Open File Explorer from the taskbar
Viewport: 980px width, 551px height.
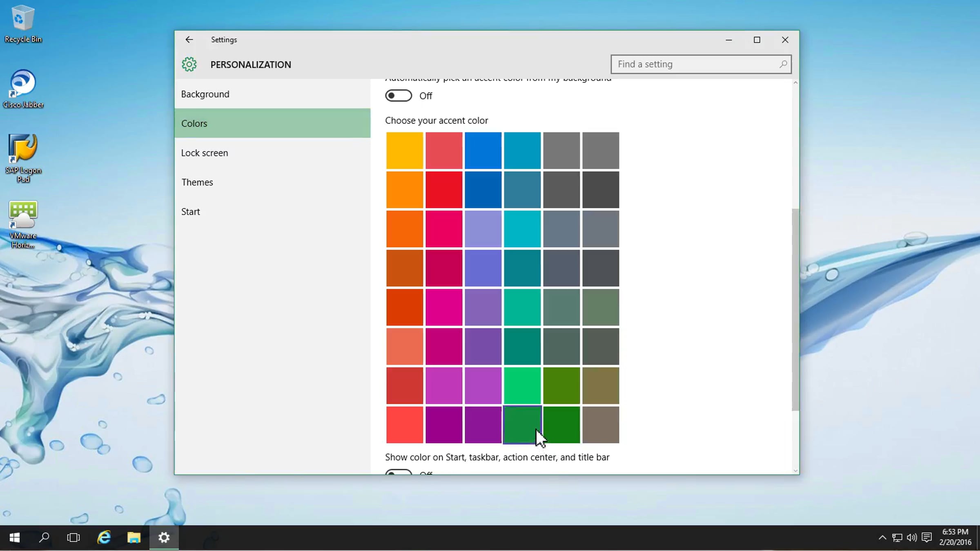(x=134, y=538)
